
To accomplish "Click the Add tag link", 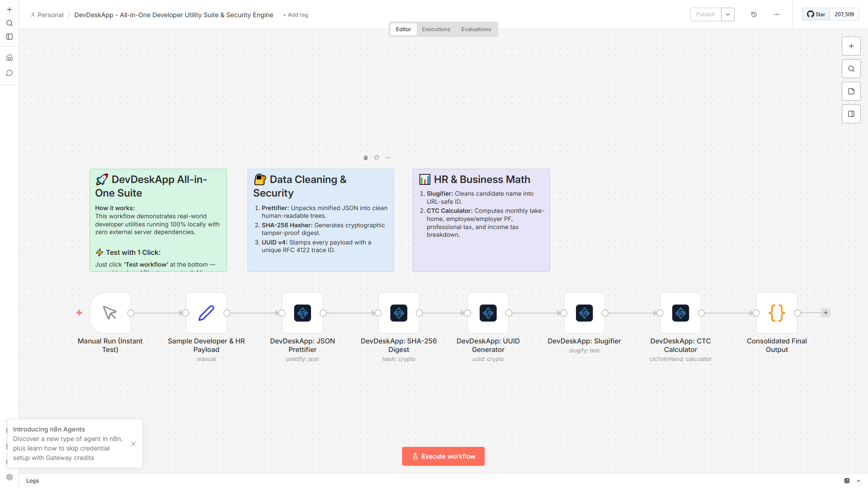I will 296,15.
